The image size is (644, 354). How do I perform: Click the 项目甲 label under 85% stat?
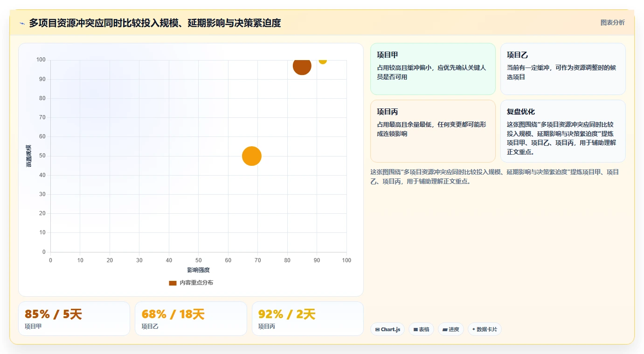click(33, 327)
